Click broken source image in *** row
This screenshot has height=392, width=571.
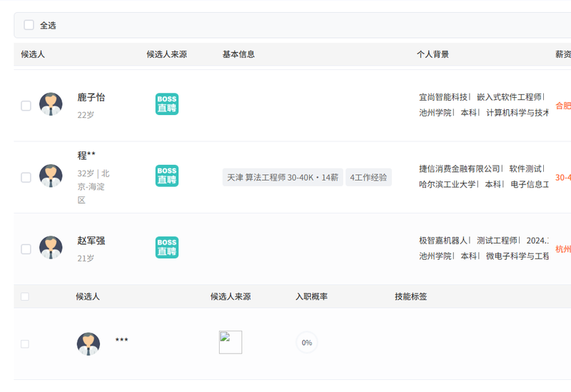[x=231, y=342]
